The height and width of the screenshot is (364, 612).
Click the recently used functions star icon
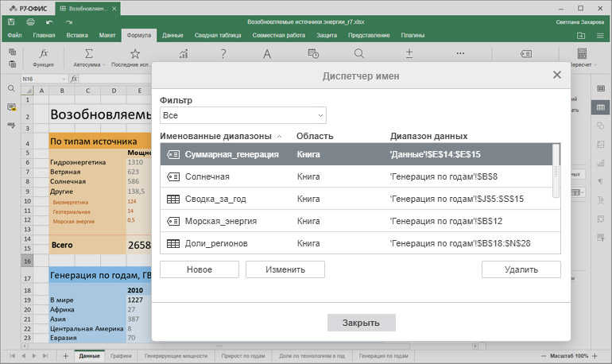[x=135, y=53]
